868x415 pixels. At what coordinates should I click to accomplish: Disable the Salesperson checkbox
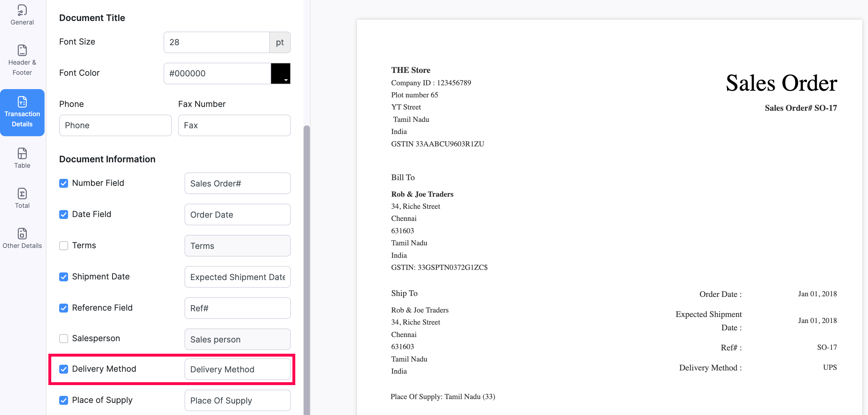(64, 338)
